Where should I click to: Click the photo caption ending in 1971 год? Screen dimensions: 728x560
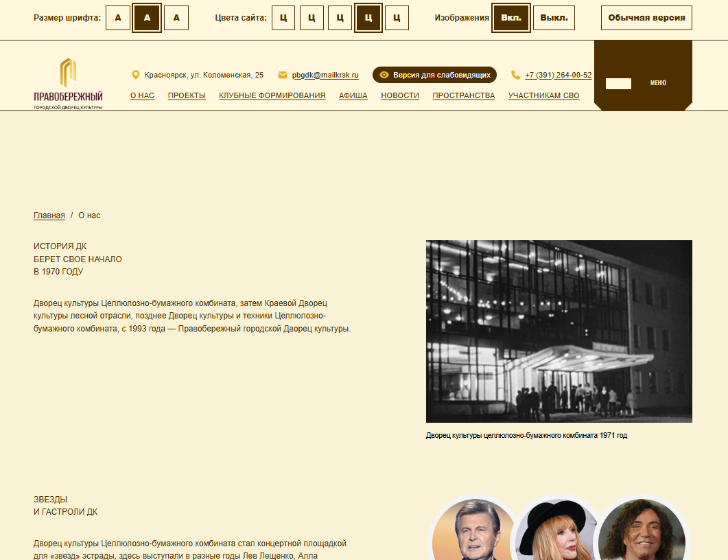(526, 436)
